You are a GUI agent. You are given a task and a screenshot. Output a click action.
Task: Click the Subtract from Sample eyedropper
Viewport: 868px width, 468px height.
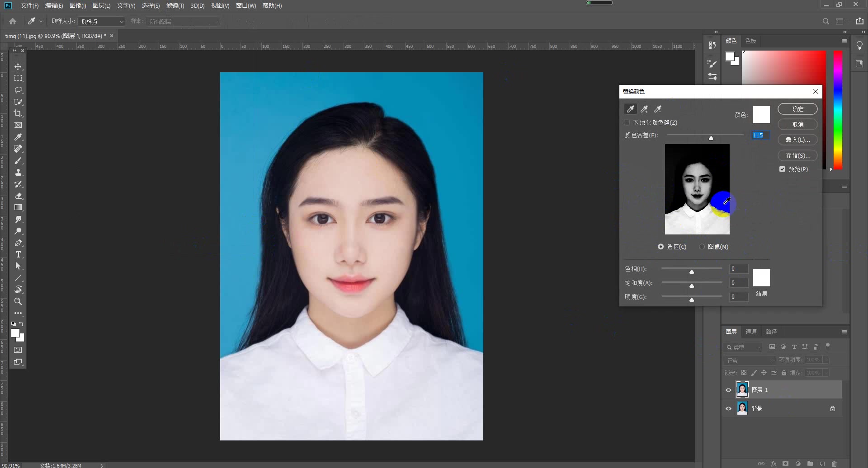(x=658, y=109)
